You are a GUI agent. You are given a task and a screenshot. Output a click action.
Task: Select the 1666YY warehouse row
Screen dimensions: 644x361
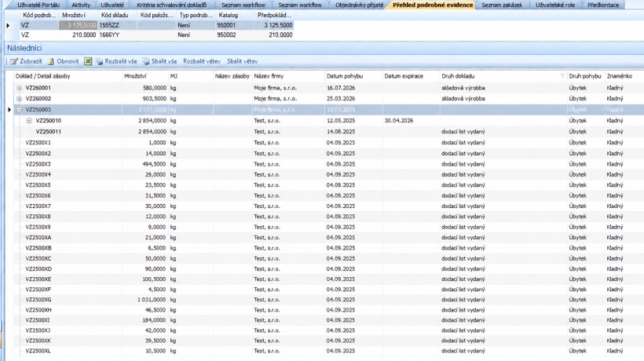(x=156, y=35)
